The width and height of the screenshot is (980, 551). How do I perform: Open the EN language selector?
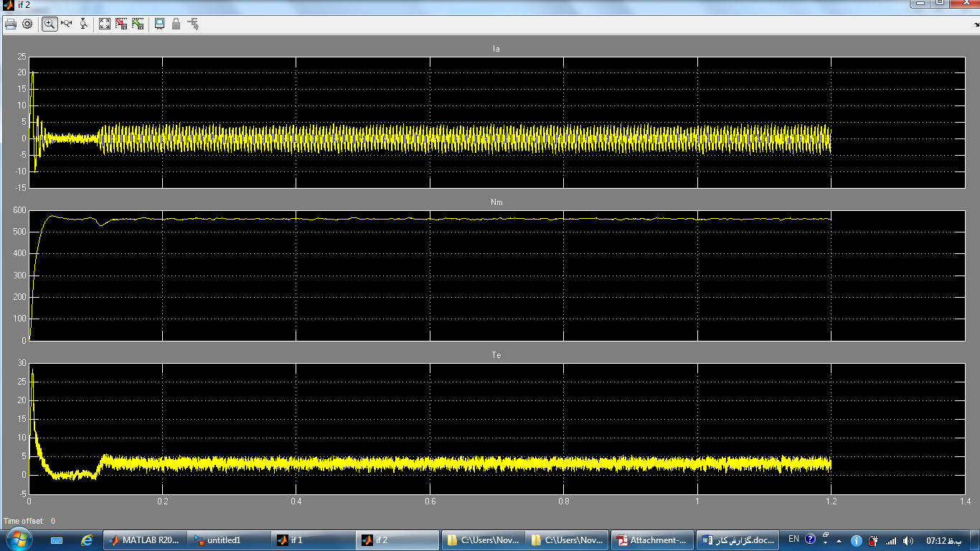pos(793,539)
